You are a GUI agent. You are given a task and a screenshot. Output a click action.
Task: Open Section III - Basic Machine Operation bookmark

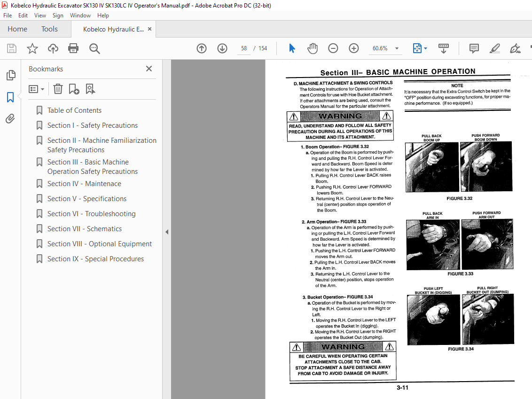click(x=92, y=167)
